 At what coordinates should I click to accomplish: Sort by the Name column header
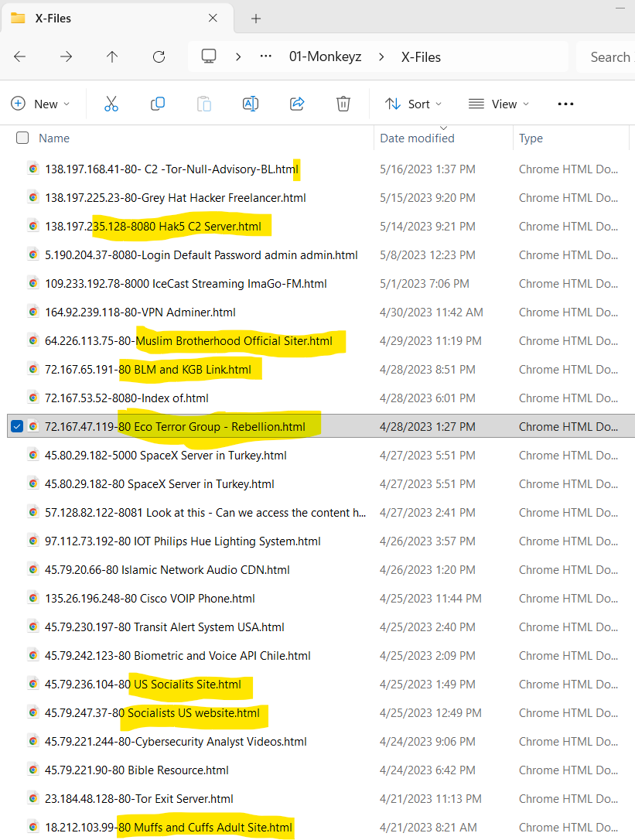[54, 138]
